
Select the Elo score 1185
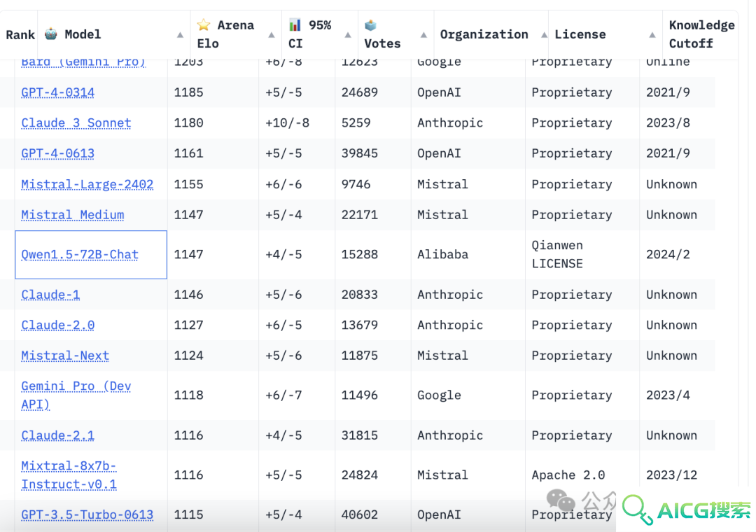click(x=188, y=92)
